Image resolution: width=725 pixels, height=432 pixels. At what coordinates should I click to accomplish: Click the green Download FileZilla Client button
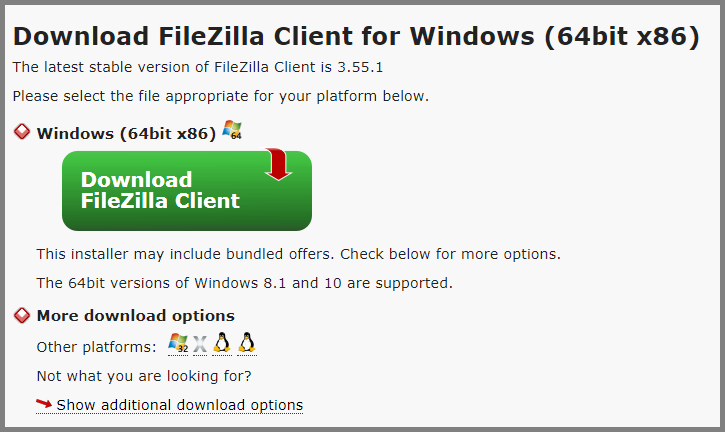coord(187,191)
